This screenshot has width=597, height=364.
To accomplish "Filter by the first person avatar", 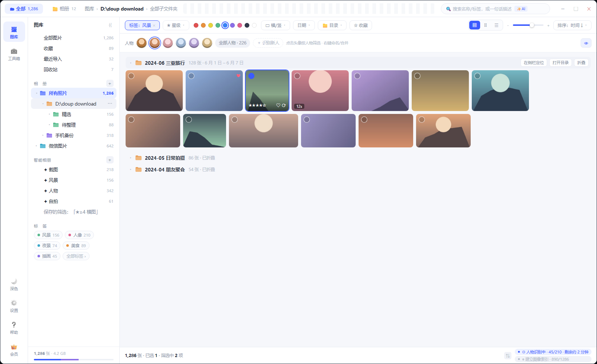I will tap(142, 43).
